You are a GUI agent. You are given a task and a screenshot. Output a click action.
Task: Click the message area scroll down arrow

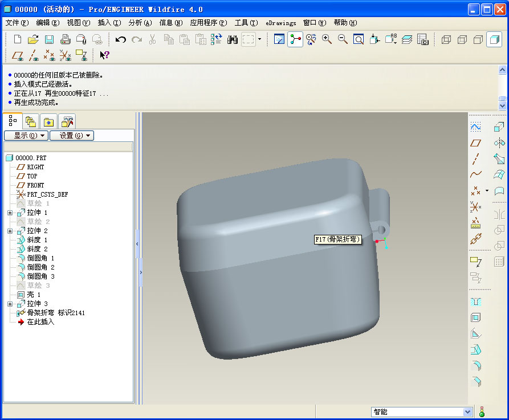coord(502,105)
